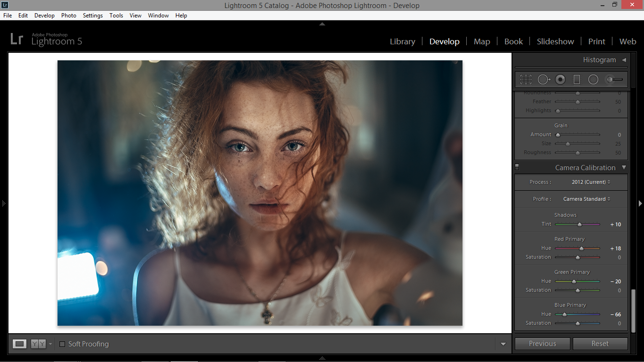Image resolution: width=644 pixels, height=362 pixels.
Task: Select the Crop Overlay tool
Action: tap(526, 80)
